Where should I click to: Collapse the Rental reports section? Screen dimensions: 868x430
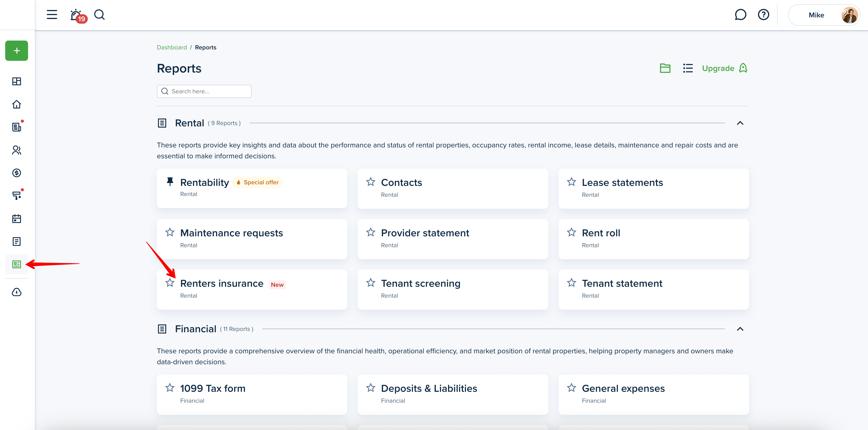tap(740, 123)
